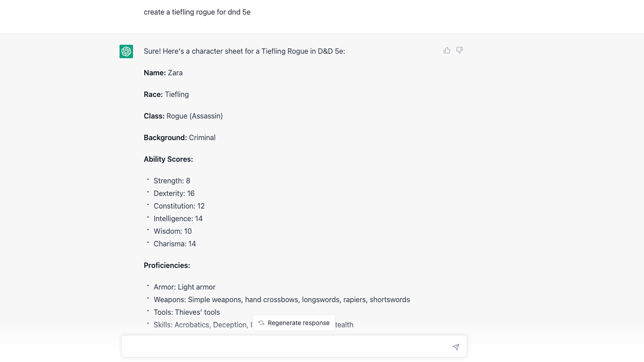Image resolution: width=644 pixels, height=362 pixels.
Task: Click the Intelligence: 14 bullet
Action: pos(178,219)
